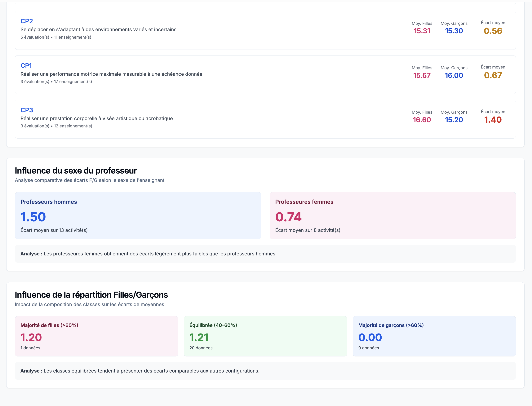
Task: Click heading Influence de la répartition Filles/Garçons
Action: click(91, 295)
